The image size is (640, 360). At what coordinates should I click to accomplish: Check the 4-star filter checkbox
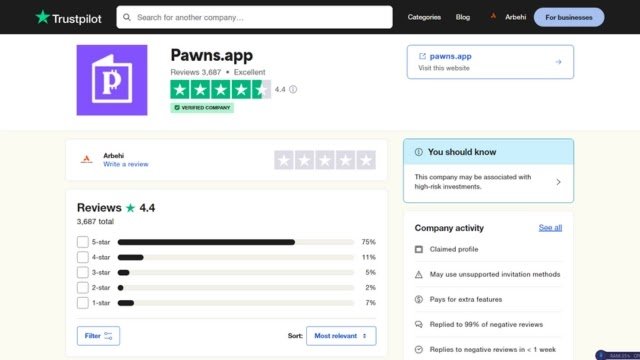pyautogui.click(x=82, y=257)
